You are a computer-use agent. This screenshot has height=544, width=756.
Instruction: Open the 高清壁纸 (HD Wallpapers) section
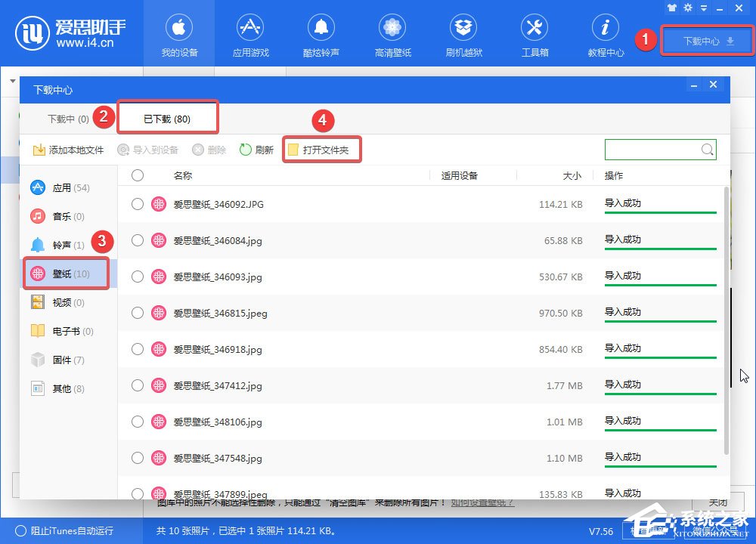tap(392, 34)
